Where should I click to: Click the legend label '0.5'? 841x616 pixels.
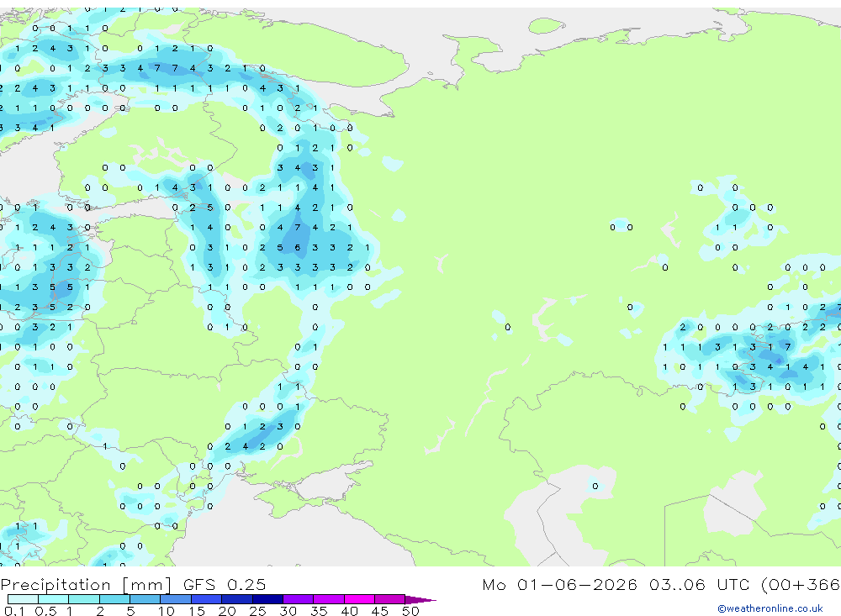(x=45, y=611)
